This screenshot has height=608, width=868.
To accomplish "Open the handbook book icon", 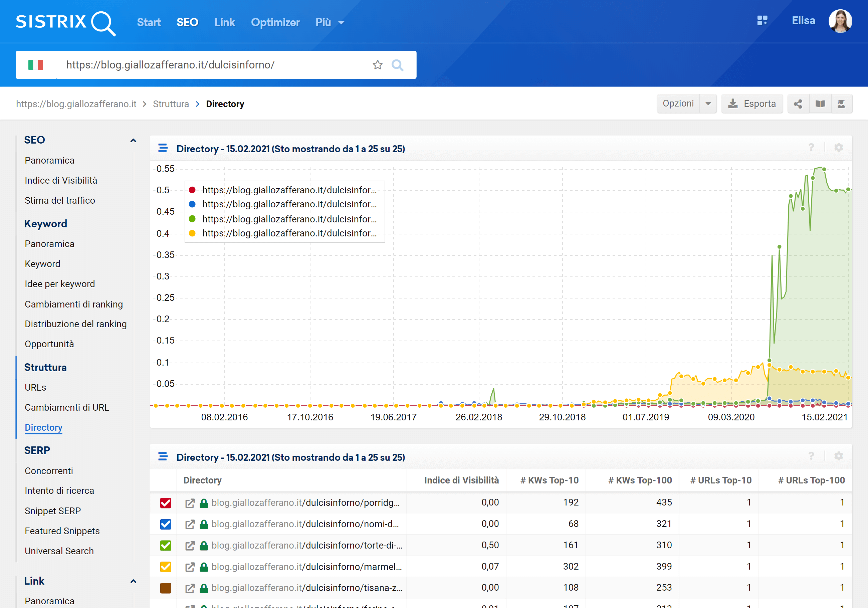I will tap(820, 104).
